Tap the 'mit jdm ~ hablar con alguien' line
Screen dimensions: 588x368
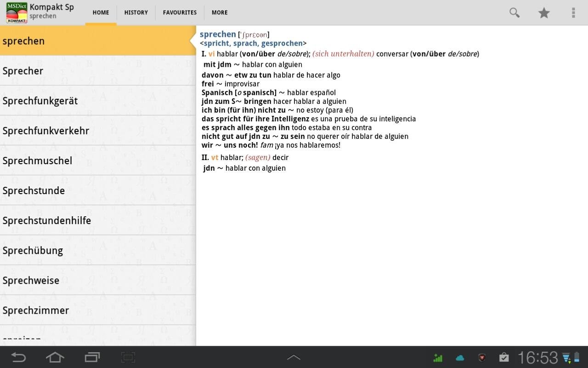tap(253, 64)
